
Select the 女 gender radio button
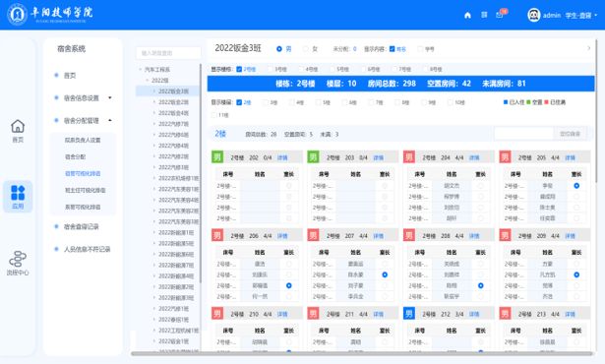(x=306, y=49)
